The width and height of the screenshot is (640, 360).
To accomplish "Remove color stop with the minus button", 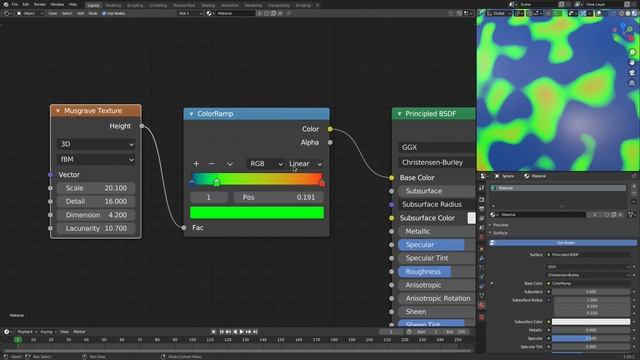I will (211, 164).
